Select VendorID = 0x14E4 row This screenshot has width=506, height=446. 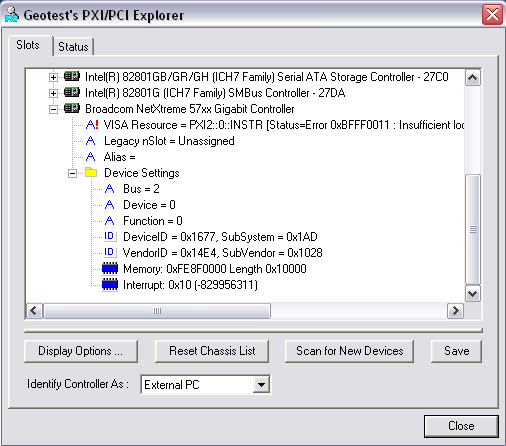coord(222,253)
